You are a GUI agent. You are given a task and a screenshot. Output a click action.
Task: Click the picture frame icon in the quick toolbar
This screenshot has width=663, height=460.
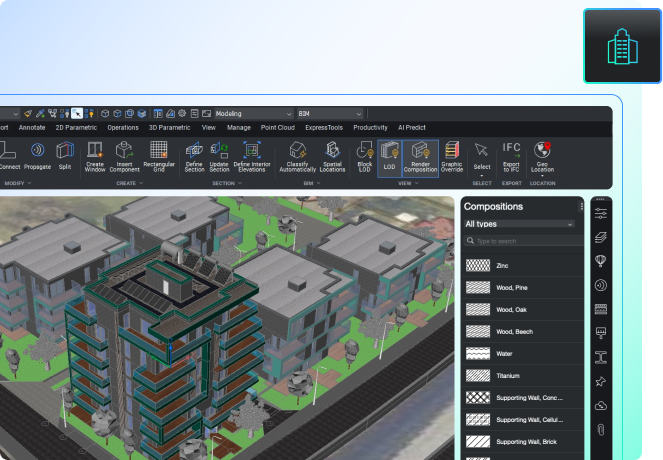click(x=206, y=113)
